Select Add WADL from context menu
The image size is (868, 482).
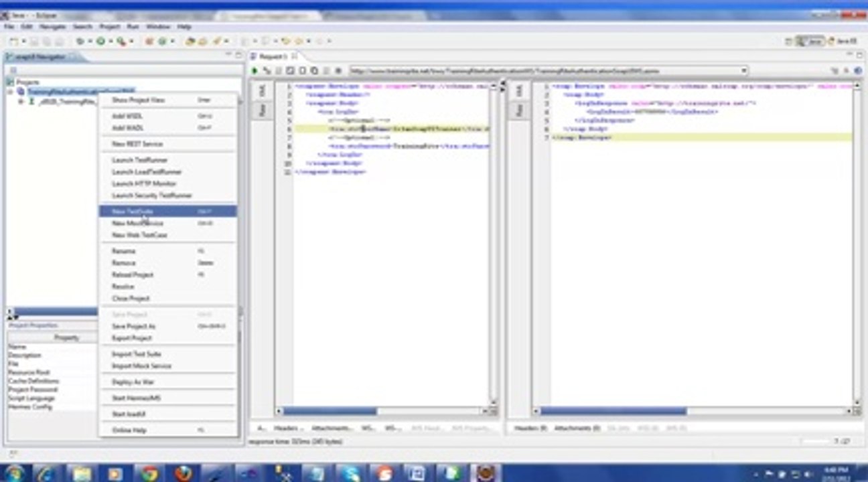coord(167,128)
